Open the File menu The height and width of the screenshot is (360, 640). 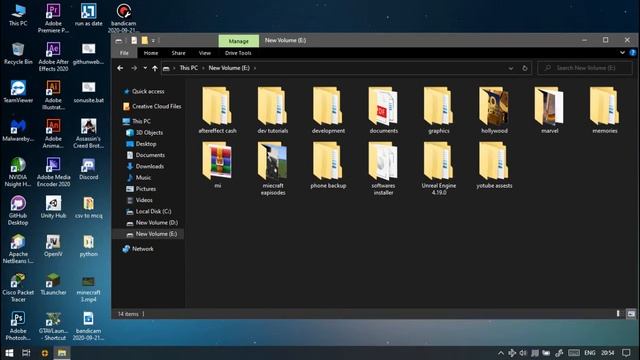(x=124, y=53)
